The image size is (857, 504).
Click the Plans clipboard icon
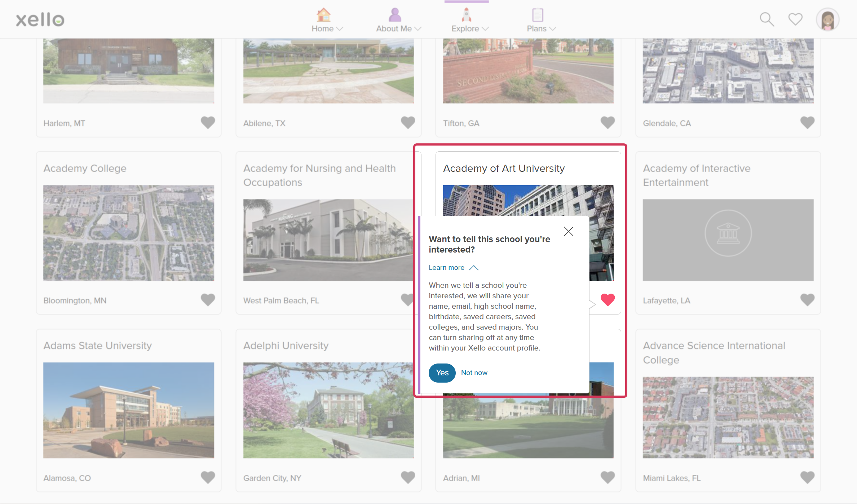pos(537,15)
